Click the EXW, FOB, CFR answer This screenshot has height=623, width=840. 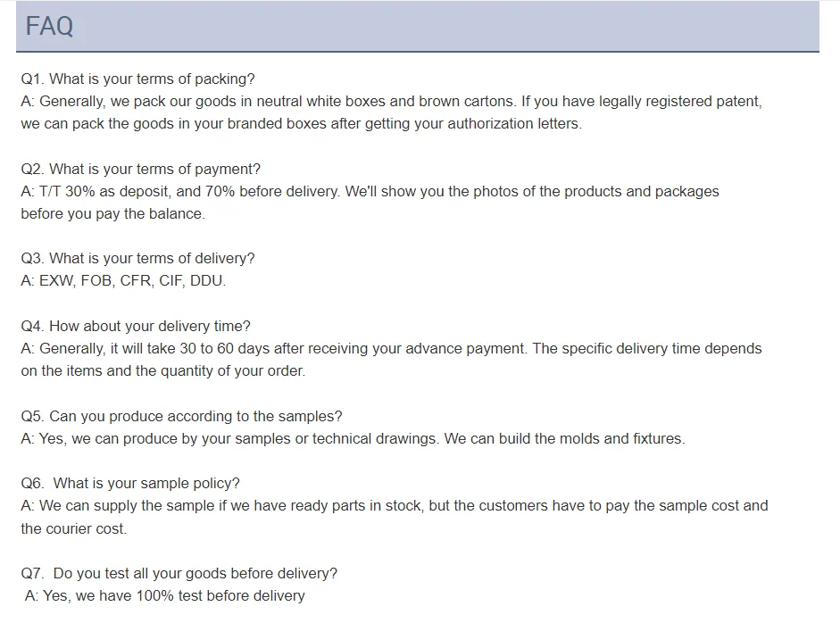123,280
